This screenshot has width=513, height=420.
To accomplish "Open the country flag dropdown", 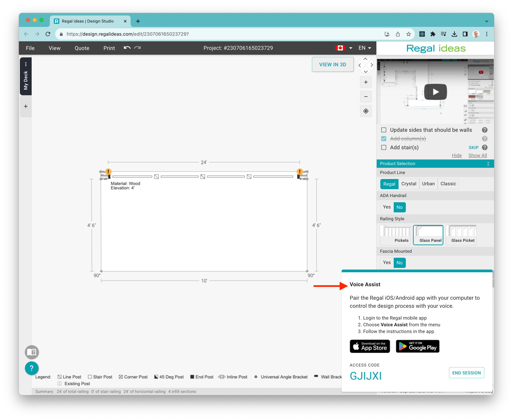I will tap(344, 48).
